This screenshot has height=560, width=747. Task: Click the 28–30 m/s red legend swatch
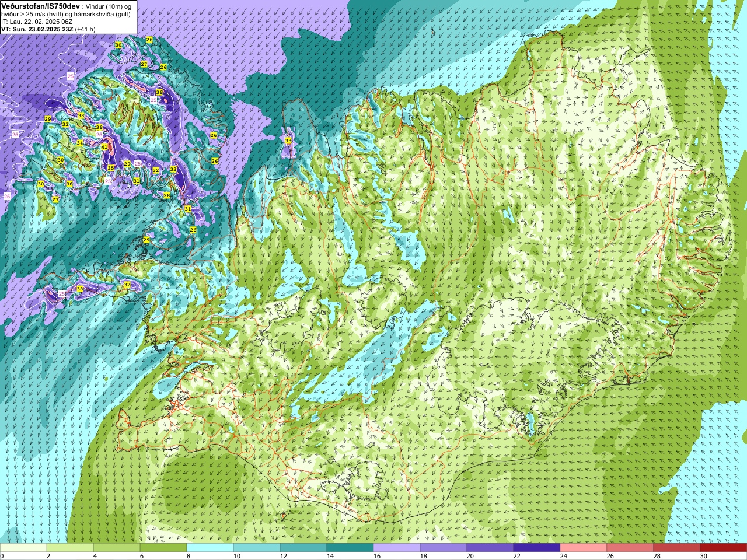click(x=677, y=548)
